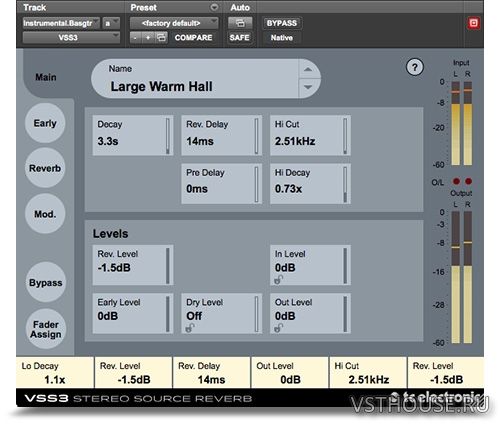Click the SAFE button
The image size is (500, 427).
(x=239, y=38)
